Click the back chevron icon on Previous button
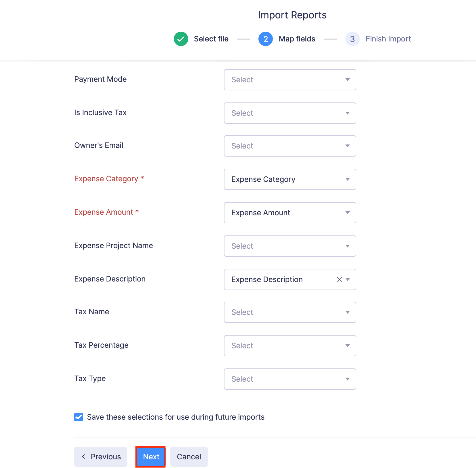476x468 pixels. pos(84,456)
